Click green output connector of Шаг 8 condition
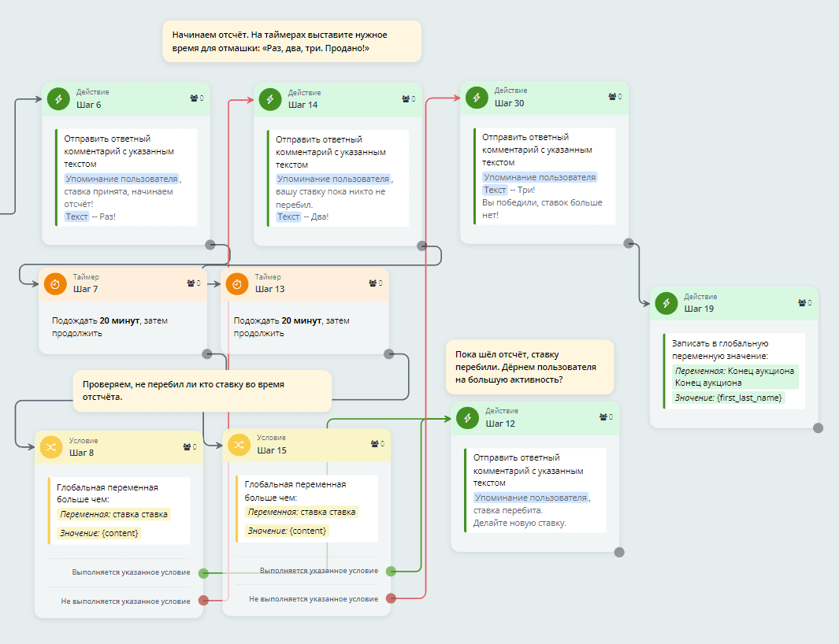 [x=203, y=573]
